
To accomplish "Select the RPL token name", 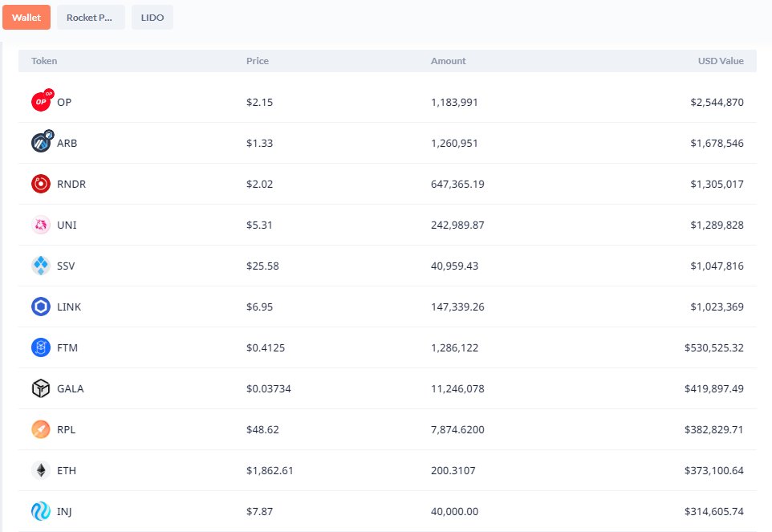I will pyautogui.click(x=67, y=429).
